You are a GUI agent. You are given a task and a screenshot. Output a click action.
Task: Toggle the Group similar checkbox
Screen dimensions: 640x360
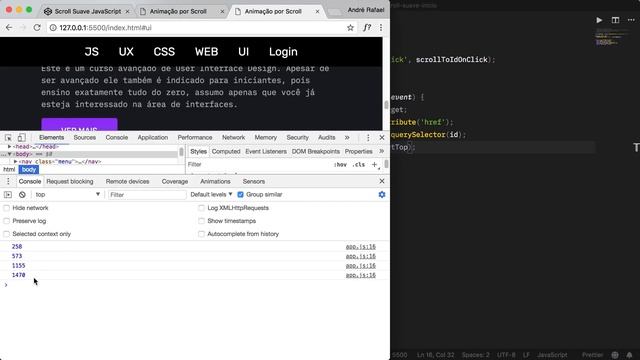pyautogui.click(x=240, y=195)
